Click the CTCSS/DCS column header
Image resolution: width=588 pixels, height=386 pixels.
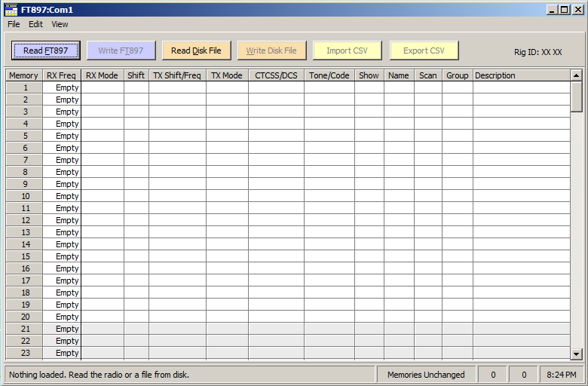(x=276, y=75)
